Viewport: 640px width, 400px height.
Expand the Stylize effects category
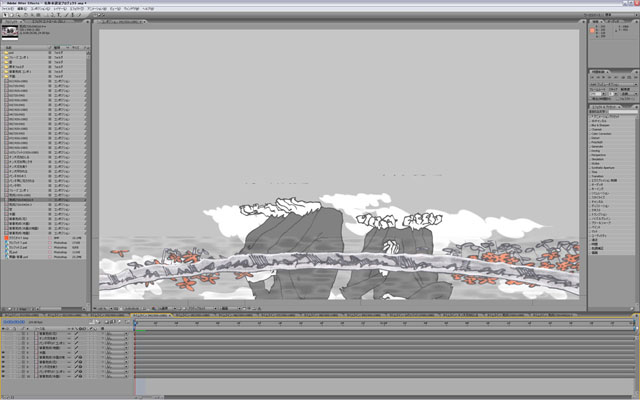point(590,163)
